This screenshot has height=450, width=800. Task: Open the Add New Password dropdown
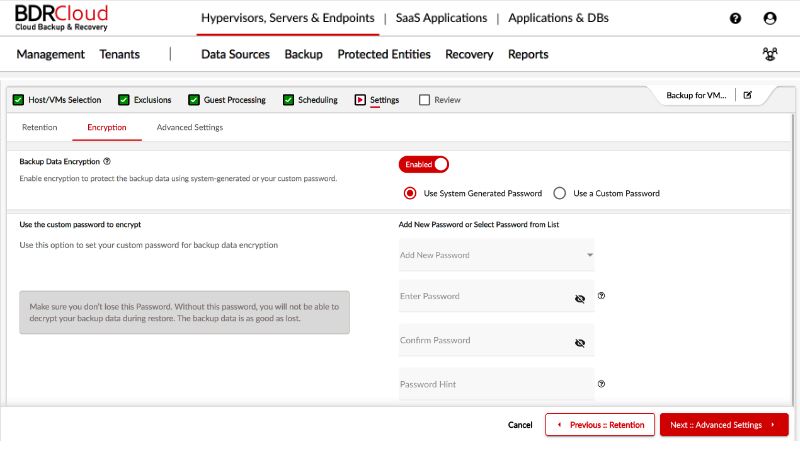tap(496, 255)
